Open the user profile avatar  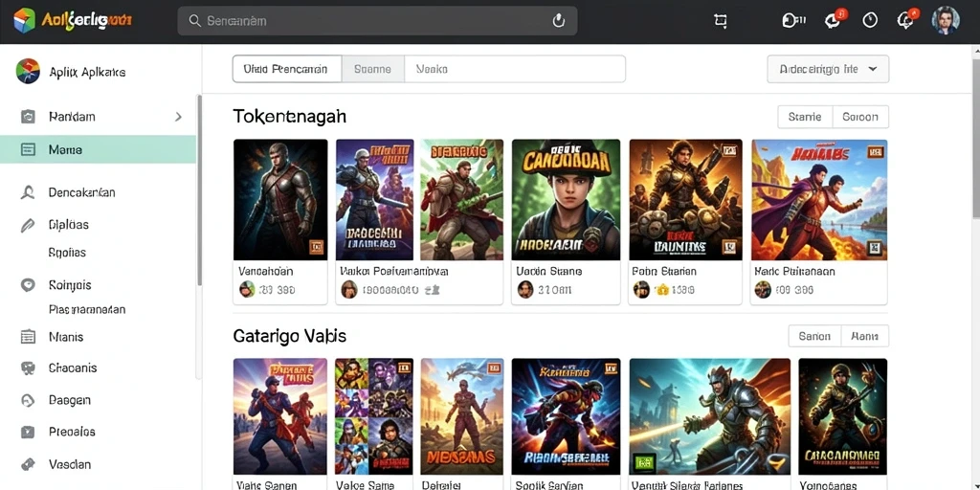pyautogui.click(x=945, y=21)
